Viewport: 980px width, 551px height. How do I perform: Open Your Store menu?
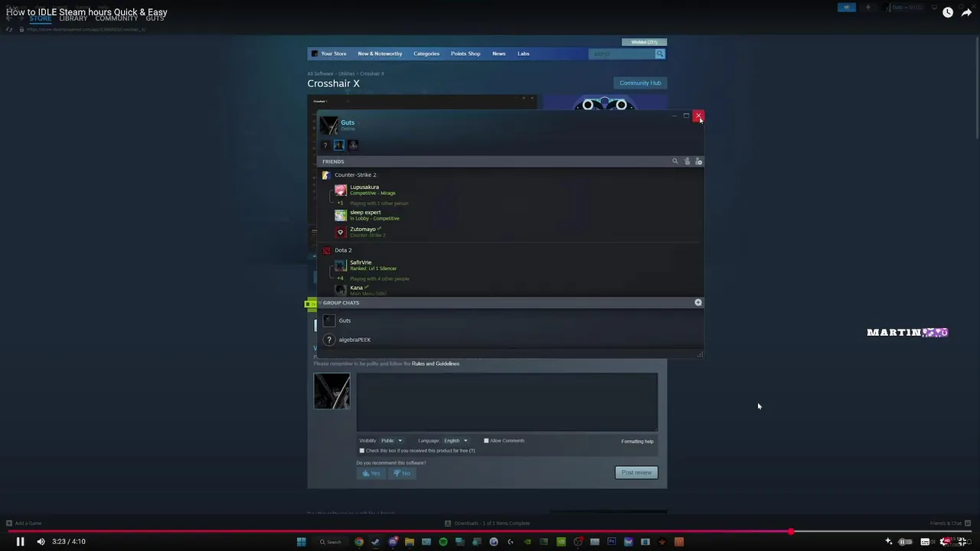tap(334, 54)
